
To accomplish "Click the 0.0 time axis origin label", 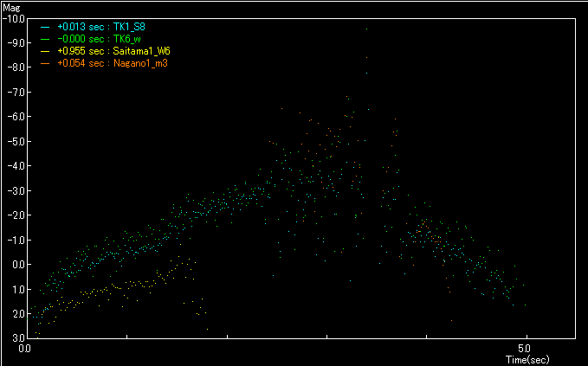I will click(x=25, y=348).
